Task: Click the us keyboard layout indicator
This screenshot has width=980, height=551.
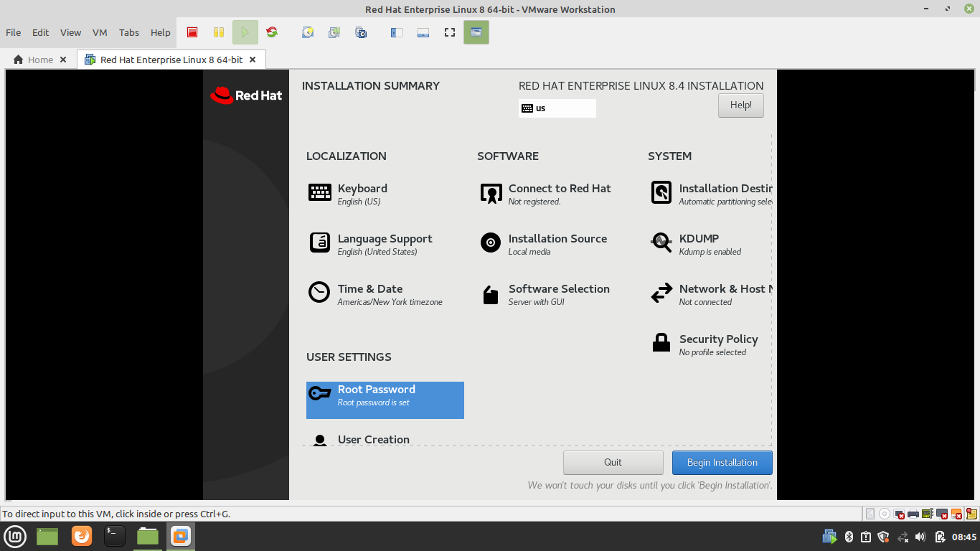Action: point(557,108)
